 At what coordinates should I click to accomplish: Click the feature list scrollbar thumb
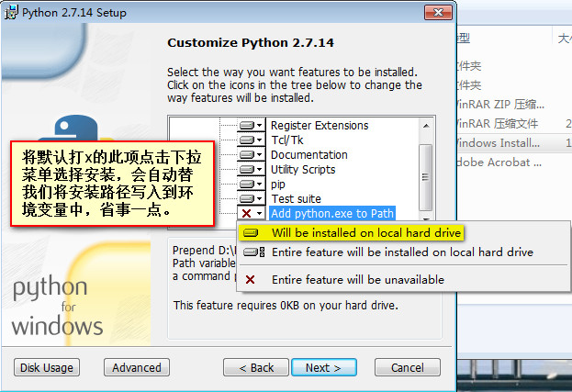(x=425, y=177)
